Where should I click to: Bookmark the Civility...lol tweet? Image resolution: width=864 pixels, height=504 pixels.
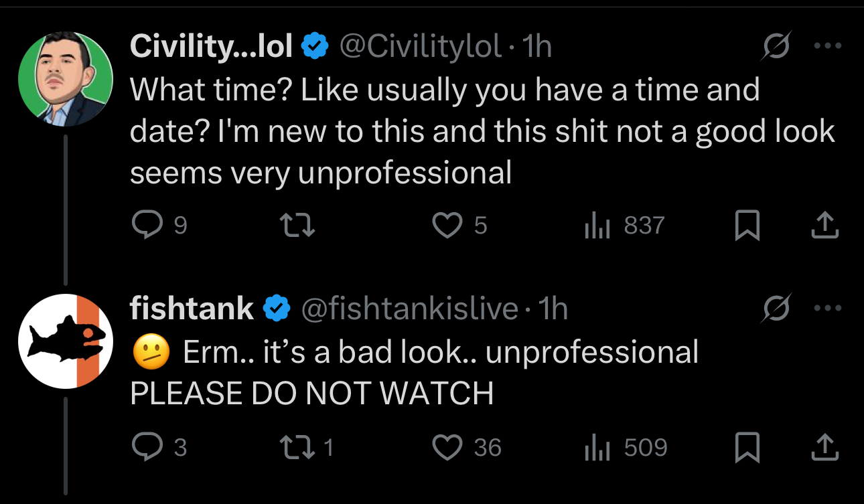pyautogui.click(x=747, y=226)
